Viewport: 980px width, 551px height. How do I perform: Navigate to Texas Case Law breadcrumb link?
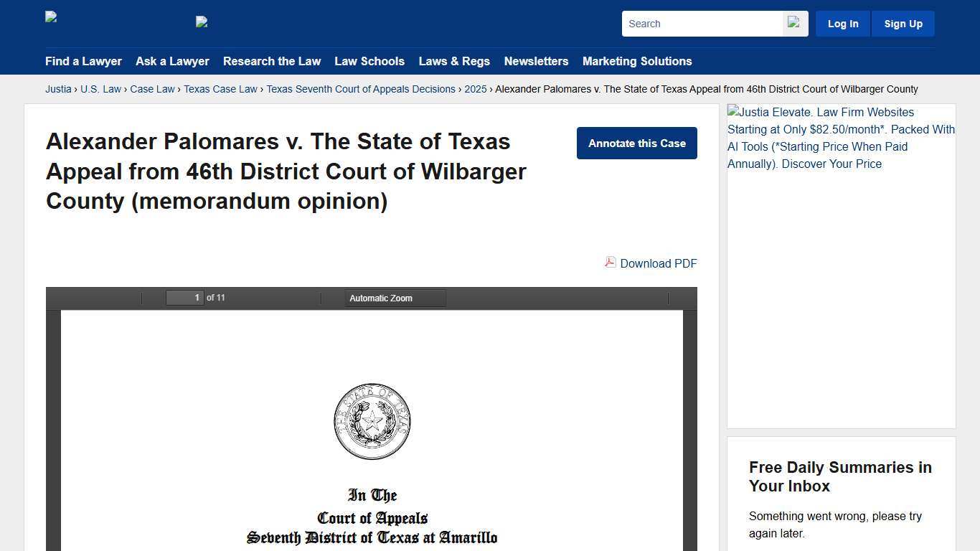click(x=220, y=89)
